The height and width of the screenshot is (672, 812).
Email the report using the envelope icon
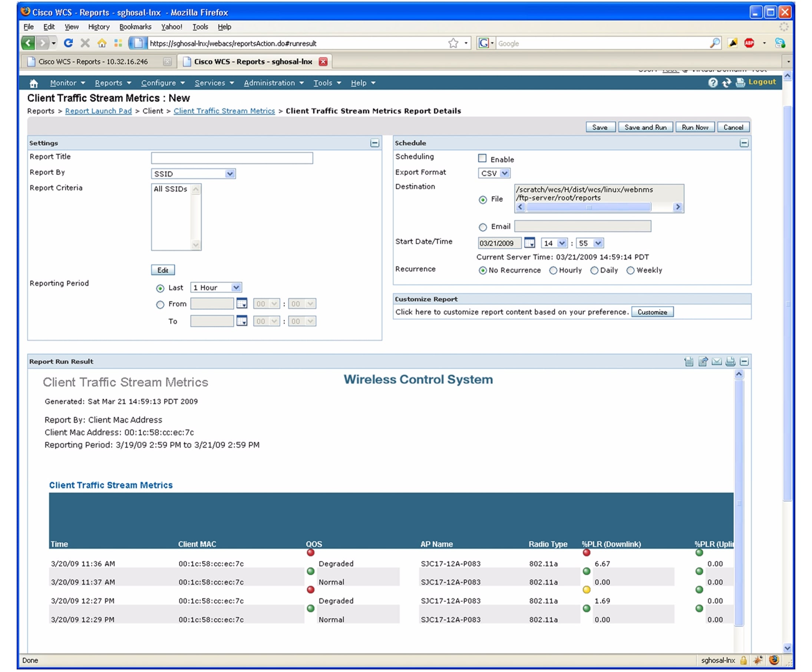point(717,362)
